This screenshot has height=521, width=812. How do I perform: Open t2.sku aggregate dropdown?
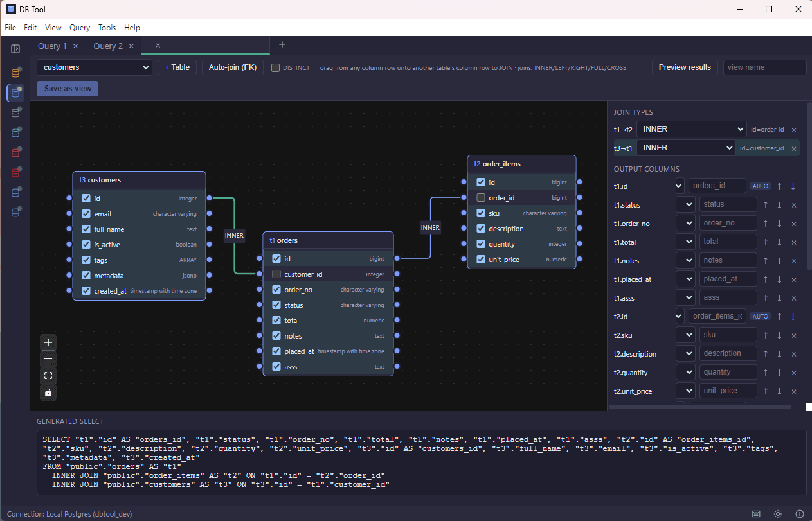(686, 335)
